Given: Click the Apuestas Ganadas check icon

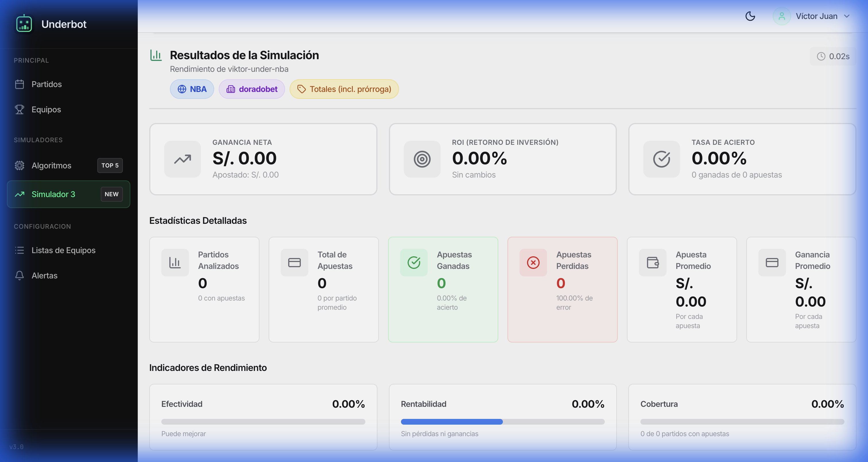Looking at the screenshot, I should click(414, 262).
